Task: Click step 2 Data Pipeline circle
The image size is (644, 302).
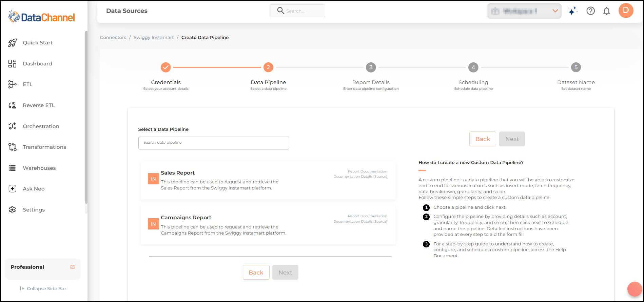Action: [268, 67]
